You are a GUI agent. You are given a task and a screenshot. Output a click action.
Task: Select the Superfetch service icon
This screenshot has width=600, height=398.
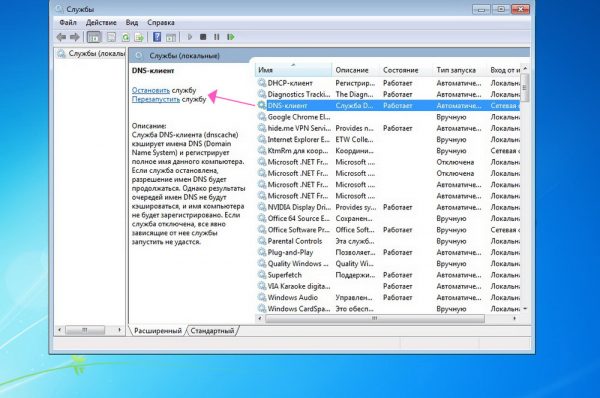pos(262,275)
